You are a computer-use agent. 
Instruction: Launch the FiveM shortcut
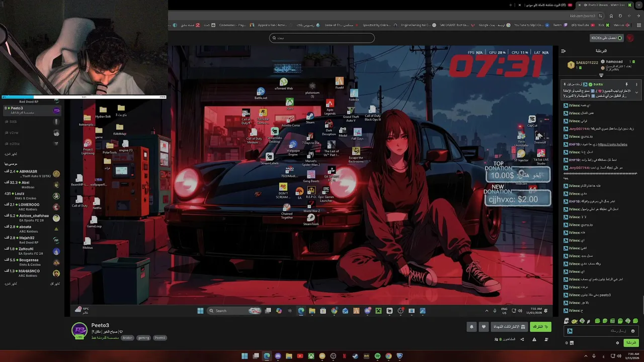click(340, 83)
